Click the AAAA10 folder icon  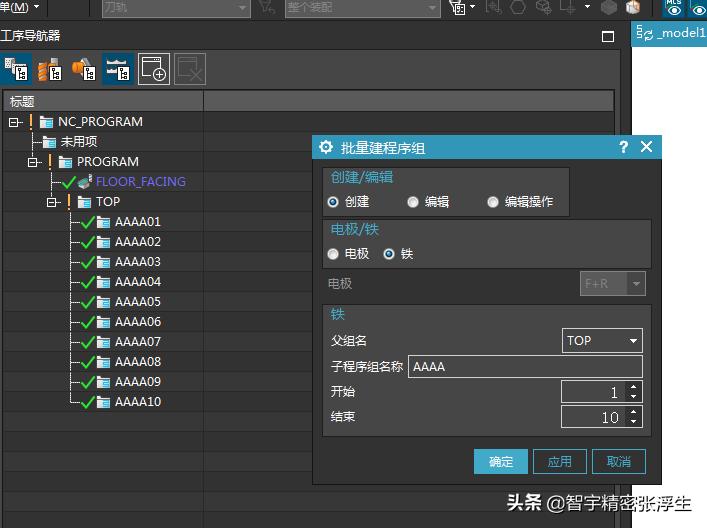coord(103,402)
